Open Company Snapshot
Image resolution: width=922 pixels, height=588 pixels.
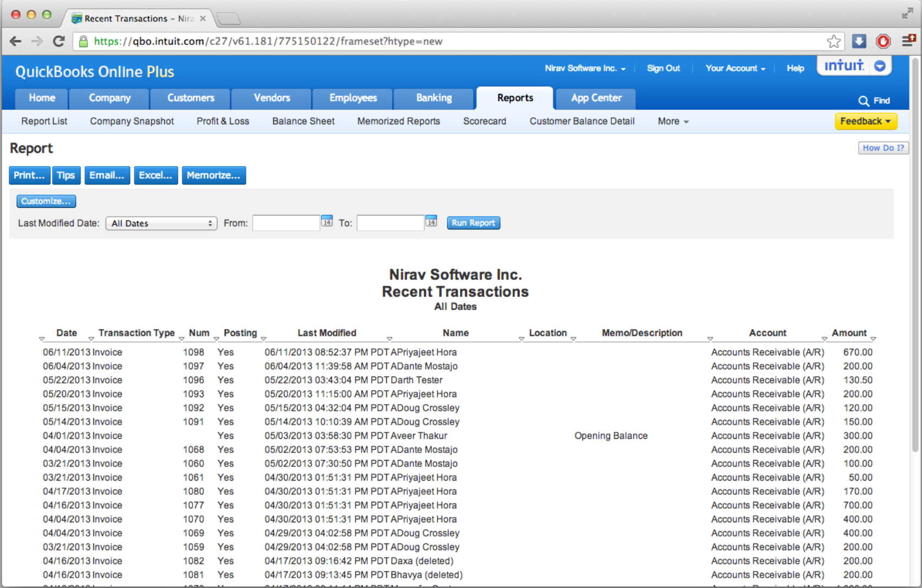pos(132,122)
